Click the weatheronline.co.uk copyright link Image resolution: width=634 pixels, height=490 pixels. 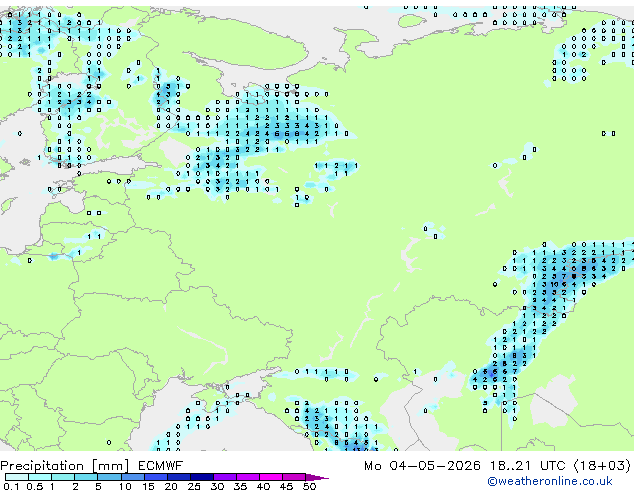(550, 481)
